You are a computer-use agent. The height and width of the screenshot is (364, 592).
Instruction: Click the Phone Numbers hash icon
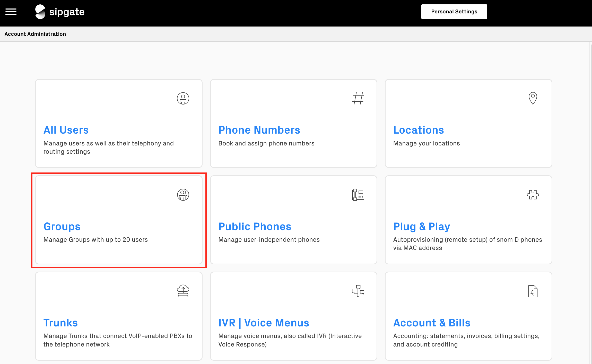358,98
